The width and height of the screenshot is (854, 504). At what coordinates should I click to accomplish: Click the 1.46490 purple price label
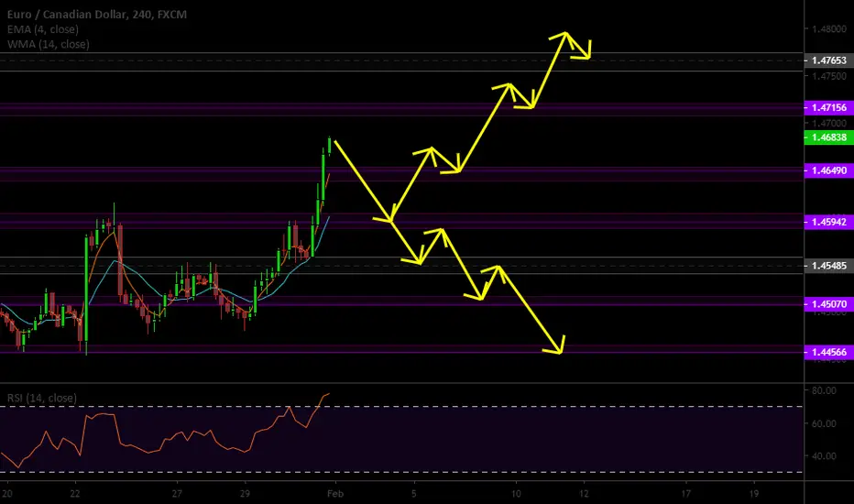pos(829,170)
